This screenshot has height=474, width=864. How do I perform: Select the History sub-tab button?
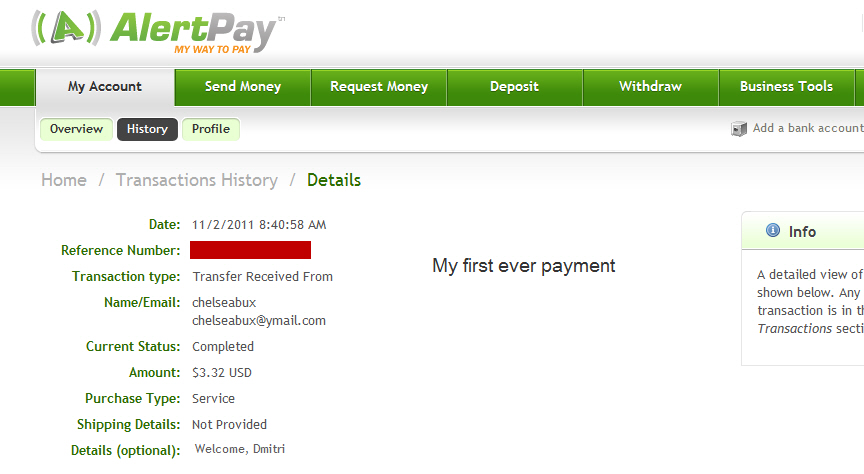tap(147, 129)
